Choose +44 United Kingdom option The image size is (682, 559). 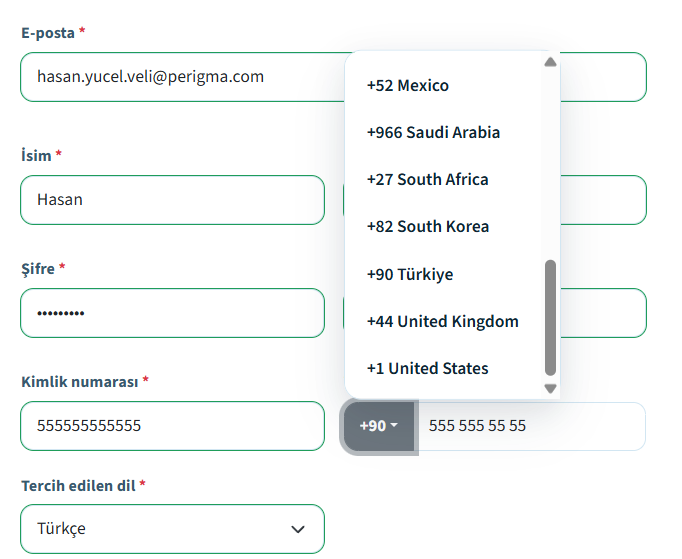point(442,321)
